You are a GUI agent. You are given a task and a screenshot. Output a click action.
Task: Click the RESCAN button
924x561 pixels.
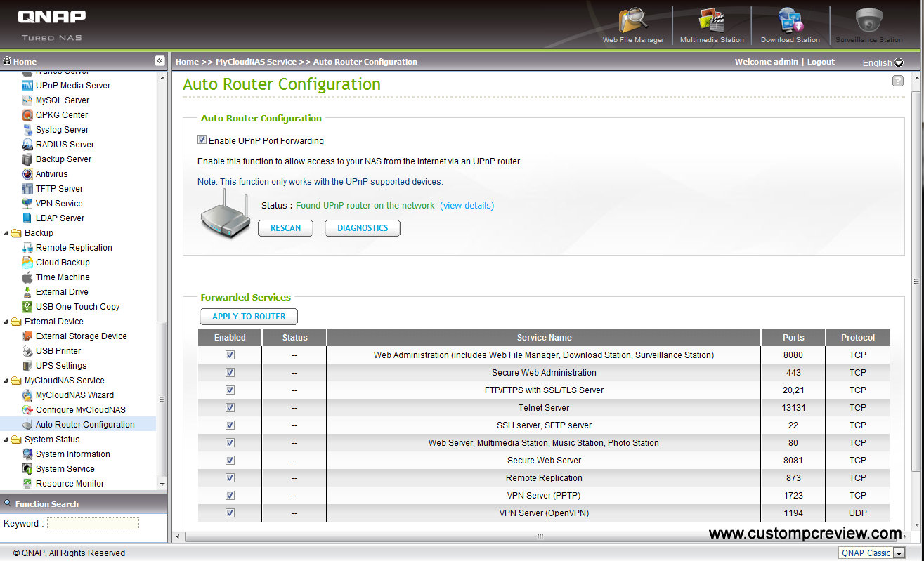[x=285, y=228]
